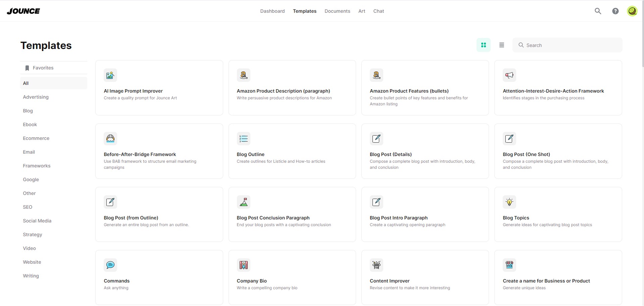This screenshot has height=306, width=644.
Task: Open Blog Topics template title
Action: [x=516, y=218]
